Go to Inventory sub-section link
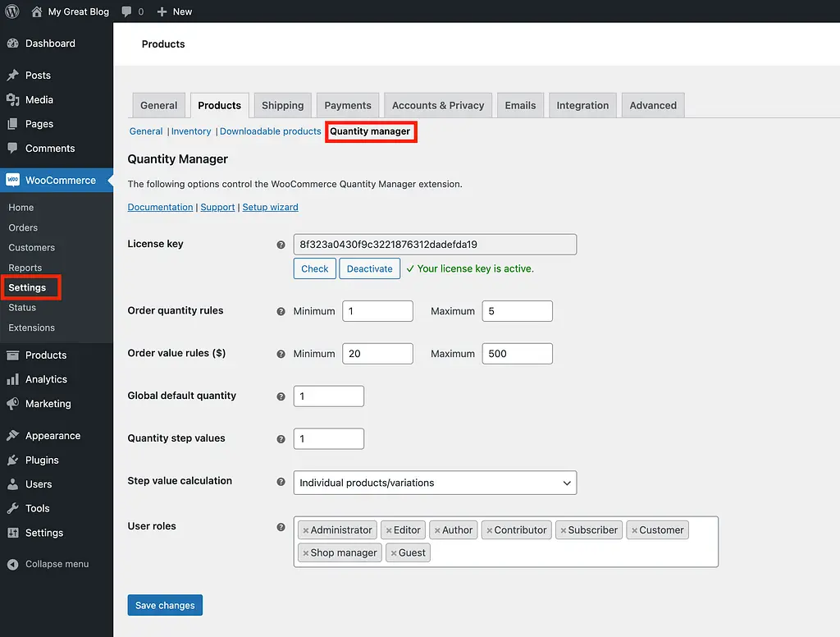Screen dimensions: 840x637 tap(191, 131)
